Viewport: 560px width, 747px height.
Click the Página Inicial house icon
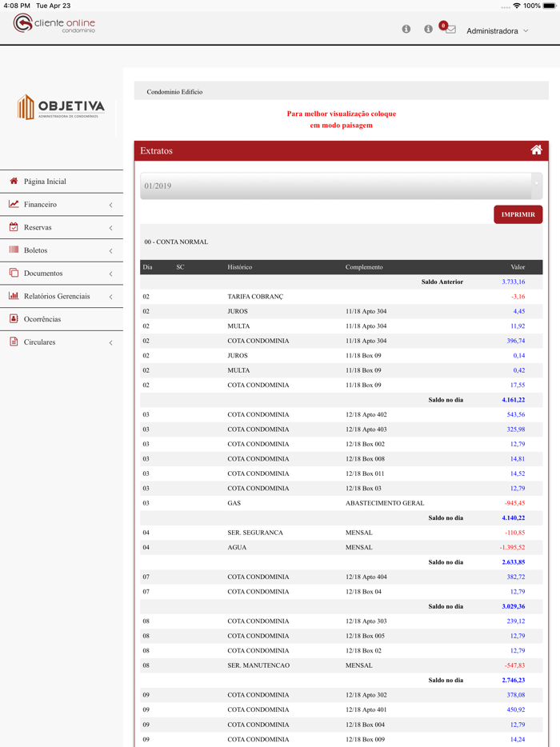tap(14, 181)
